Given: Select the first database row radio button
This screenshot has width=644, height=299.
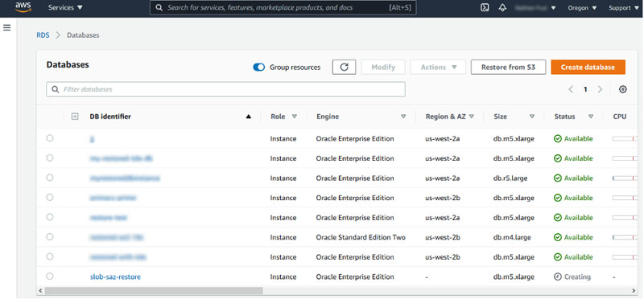Looking at the screenshot, I should pos(50,138).
